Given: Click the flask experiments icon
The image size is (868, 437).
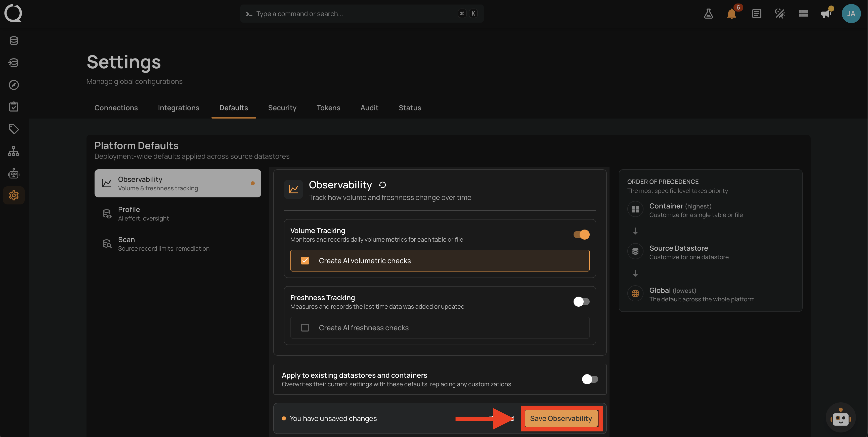Looking at the screenshot, I should [708, 14].
